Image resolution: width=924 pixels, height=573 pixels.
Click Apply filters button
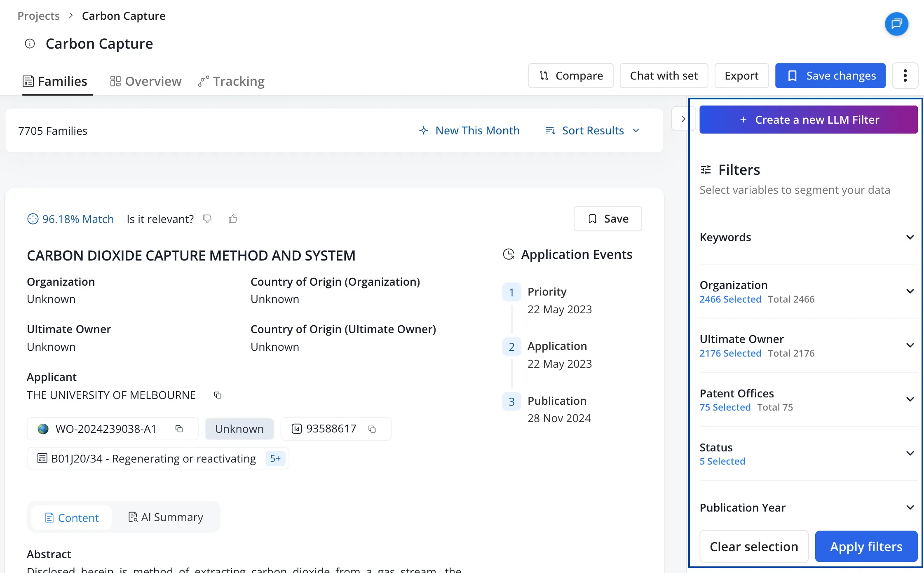coord(866,547)
